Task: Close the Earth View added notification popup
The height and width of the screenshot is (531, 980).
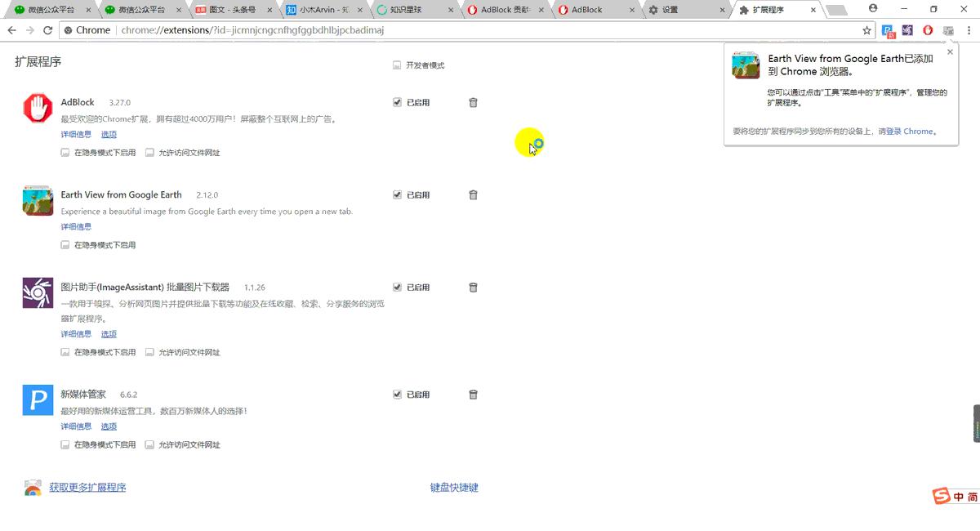Action: pos(950,52)
